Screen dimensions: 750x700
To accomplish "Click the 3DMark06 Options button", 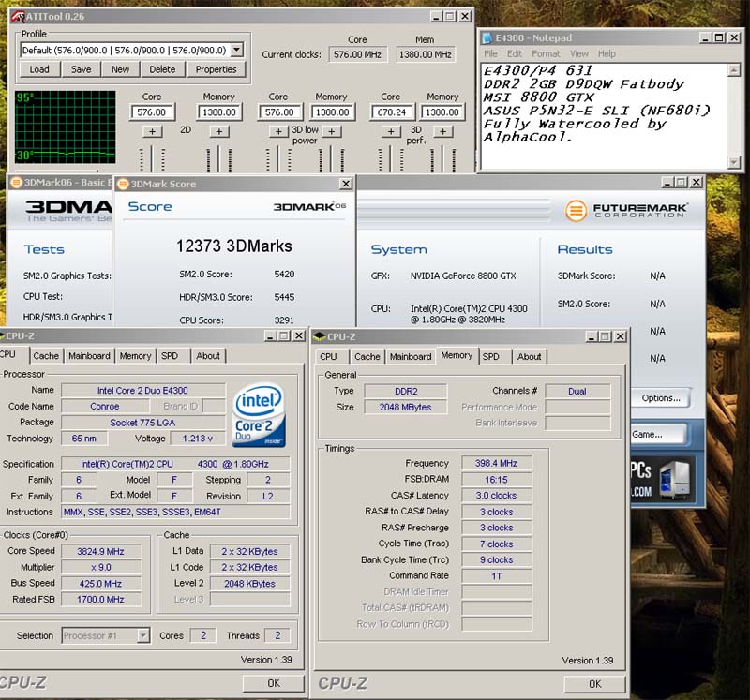I will 661,398.
